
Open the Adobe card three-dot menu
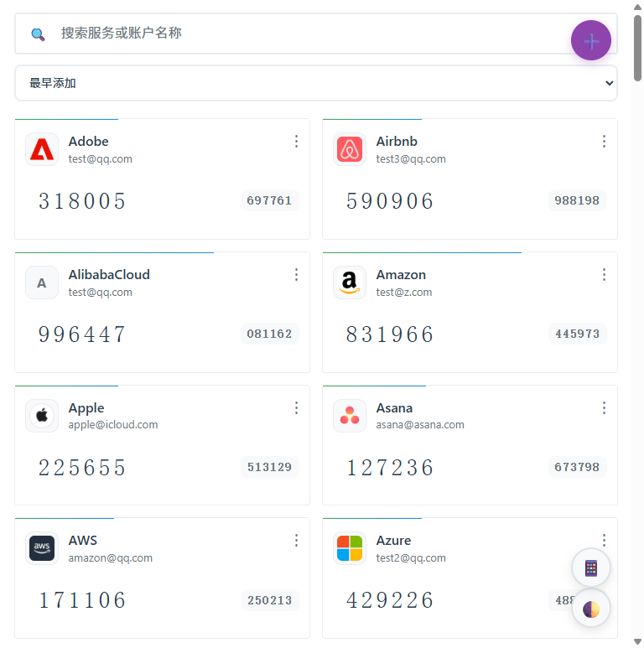coord(296,142)
